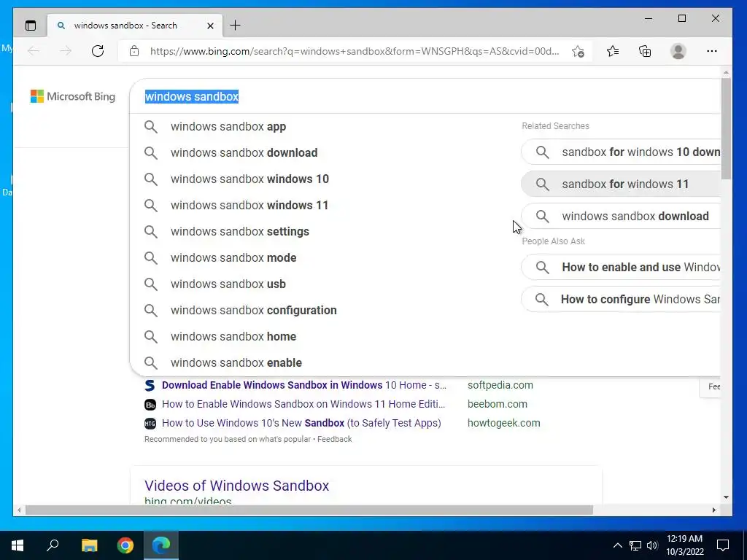Pick the windows sandbox configuration suggestion

[324, 310]
